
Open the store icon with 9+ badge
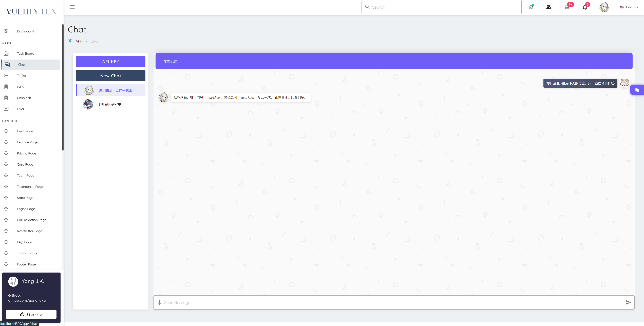tap(567, 7)
